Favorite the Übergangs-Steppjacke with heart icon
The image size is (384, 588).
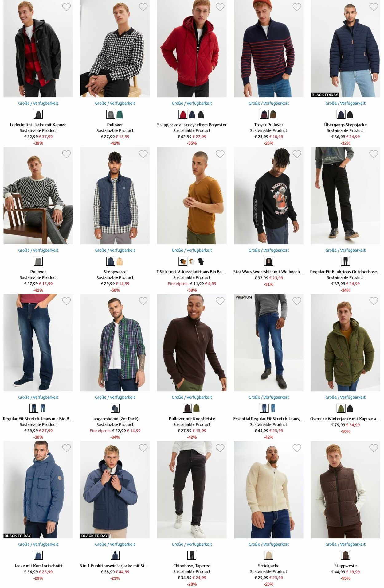tap(374, 7)
